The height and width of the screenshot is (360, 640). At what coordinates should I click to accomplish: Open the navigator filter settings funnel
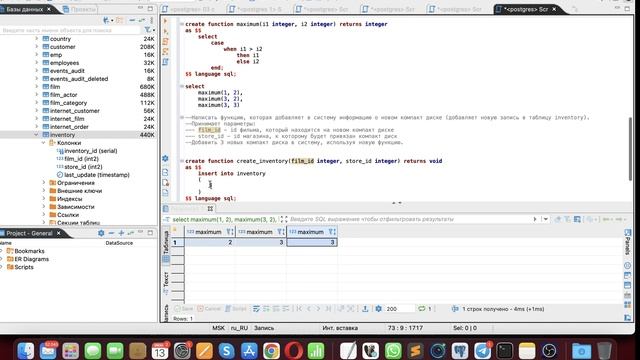point(148,30)
